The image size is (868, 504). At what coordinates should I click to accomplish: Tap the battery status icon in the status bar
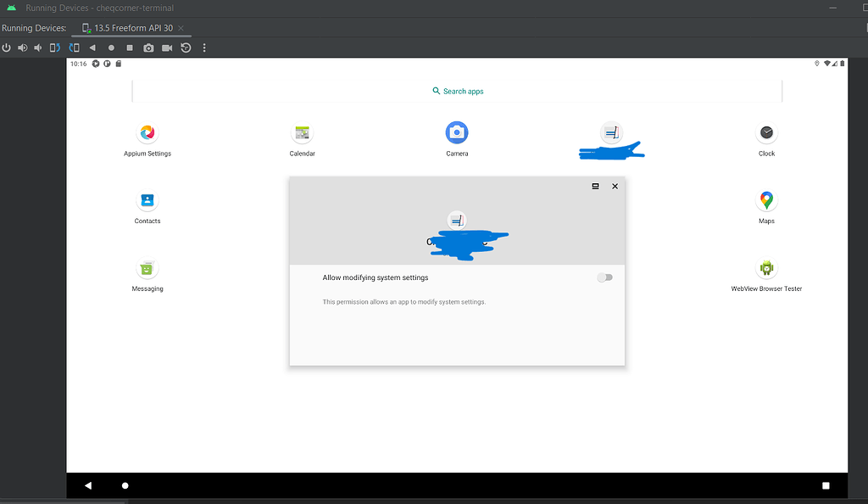tap(842, 63)
